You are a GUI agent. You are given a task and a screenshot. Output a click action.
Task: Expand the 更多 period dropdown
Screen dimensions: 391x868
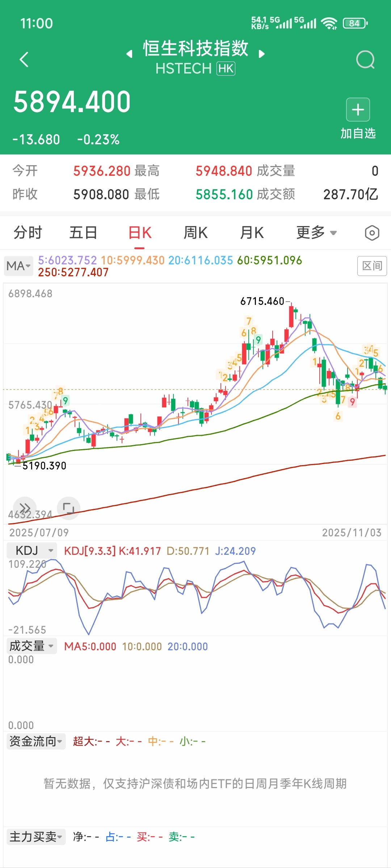point(316,233)
